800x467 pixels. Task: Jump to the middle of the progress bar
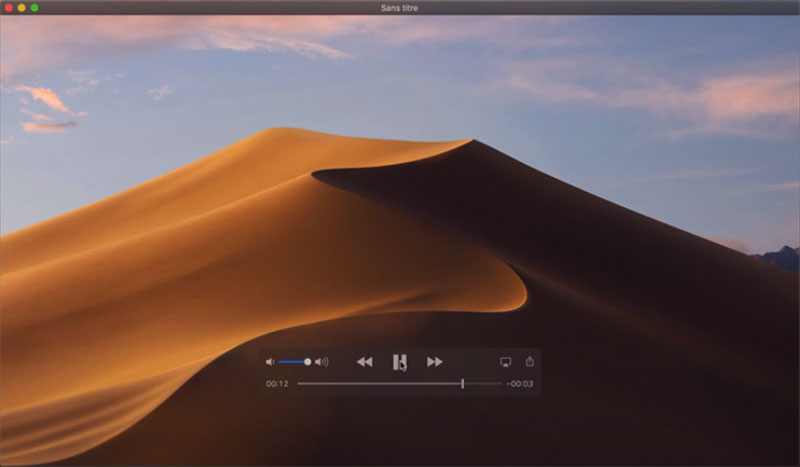(x=399, y=383)
